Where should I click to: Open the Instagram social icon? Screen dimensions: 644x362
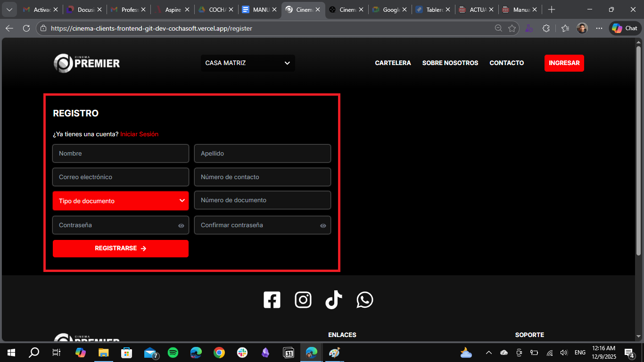pos(303,299)
